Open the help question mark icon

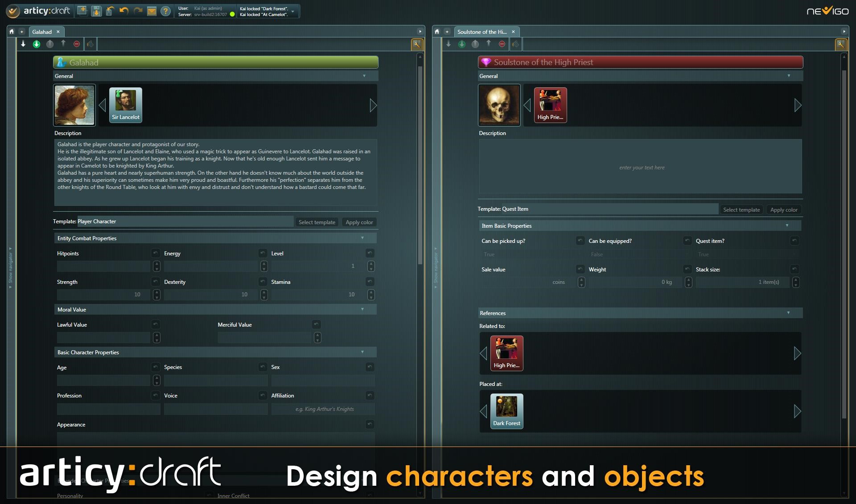pyautogui.click(x=165, y=11)
